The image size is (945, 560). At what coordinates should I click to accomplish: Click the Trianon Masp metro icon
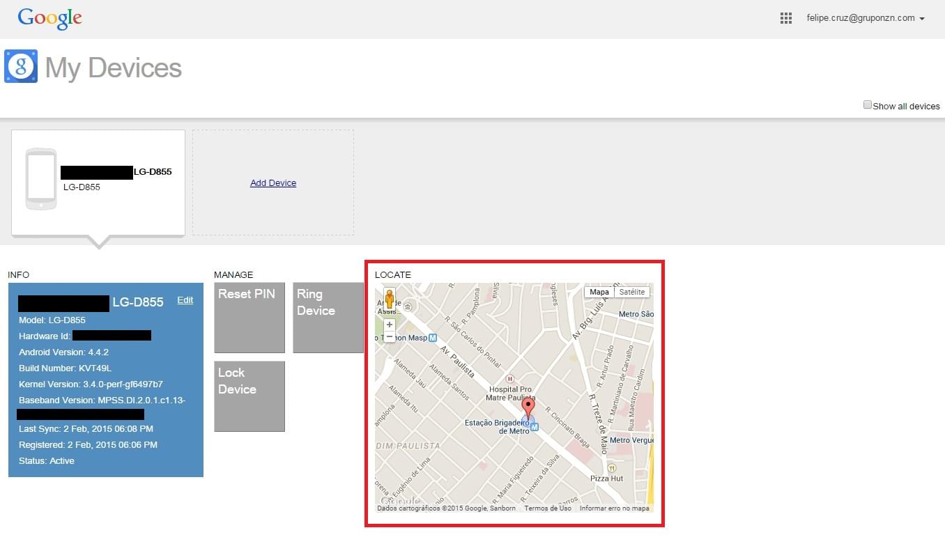433,338
